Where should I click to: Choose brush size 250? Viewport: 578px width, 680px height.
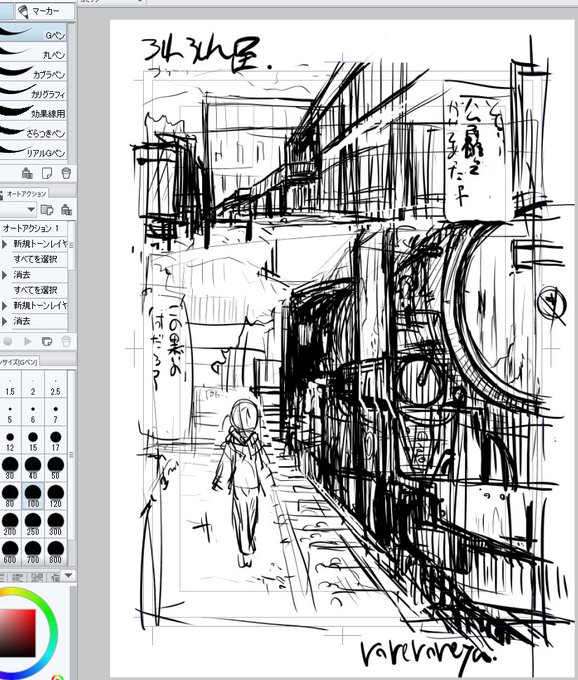[x=33, y=524]
